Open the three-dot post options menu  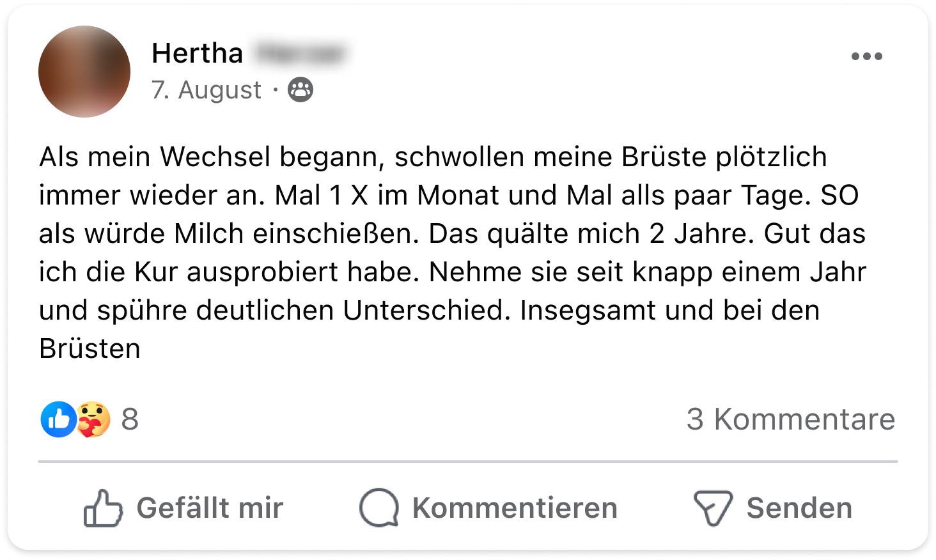pos(866,56)
